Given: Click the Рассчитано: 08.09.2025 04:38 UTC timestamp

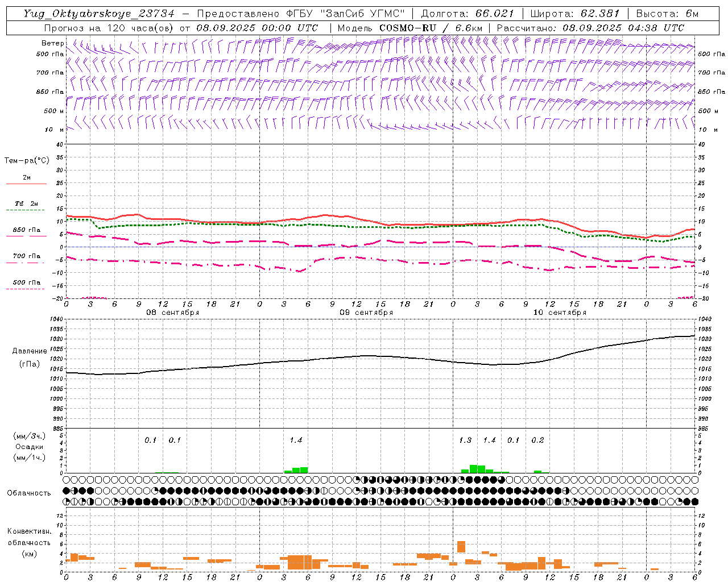Looking at the screenshot, I should pos(590,28).
